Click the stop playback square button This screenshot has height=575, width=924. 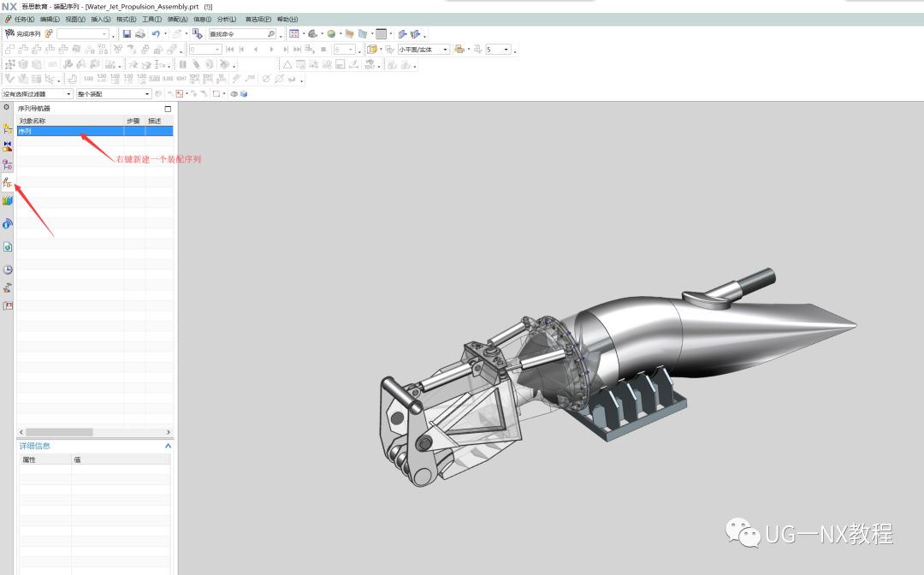tap(323, 50)
